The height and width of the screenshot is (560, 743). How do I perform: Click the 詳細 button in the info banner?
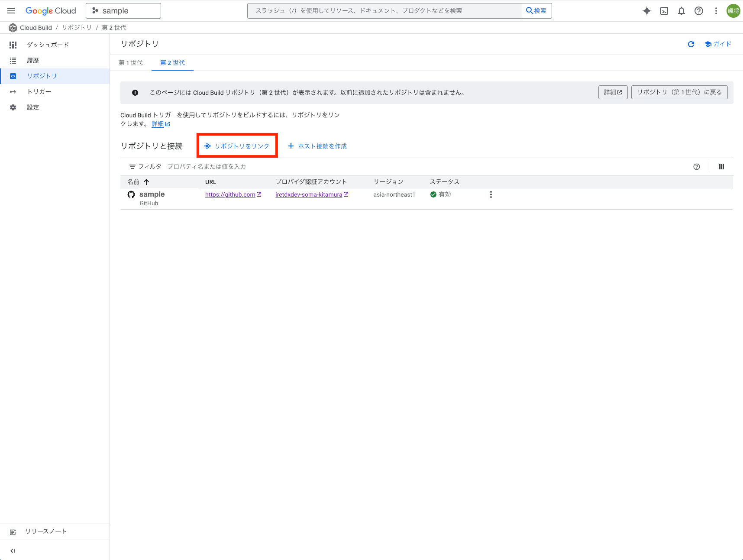(613, 92)
